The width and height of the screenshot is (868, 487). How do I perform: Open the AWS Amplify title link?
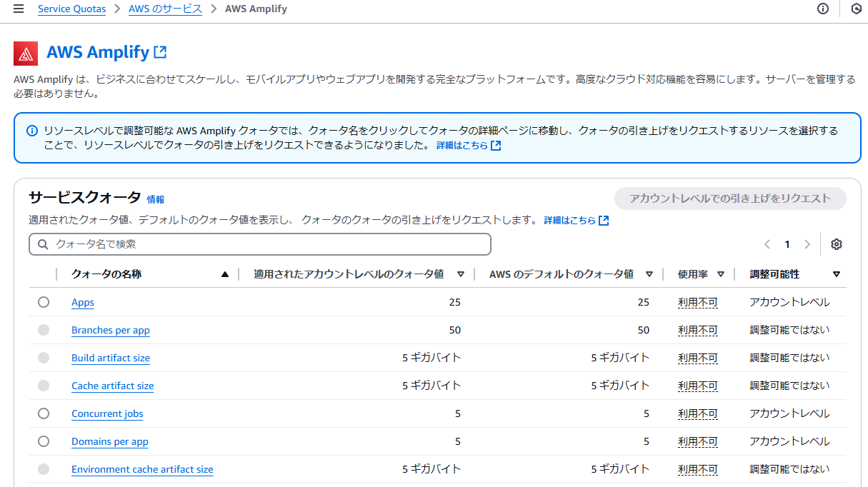(x=98, y=52)
